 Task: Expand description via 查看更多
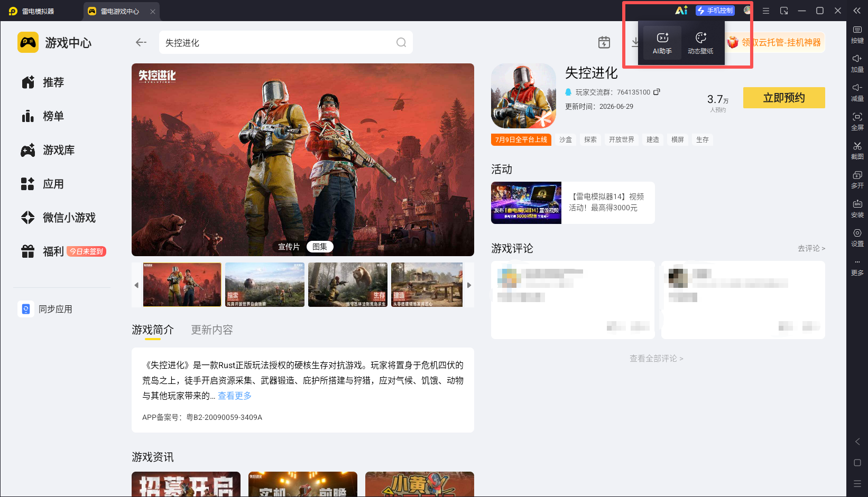(235, 396)
